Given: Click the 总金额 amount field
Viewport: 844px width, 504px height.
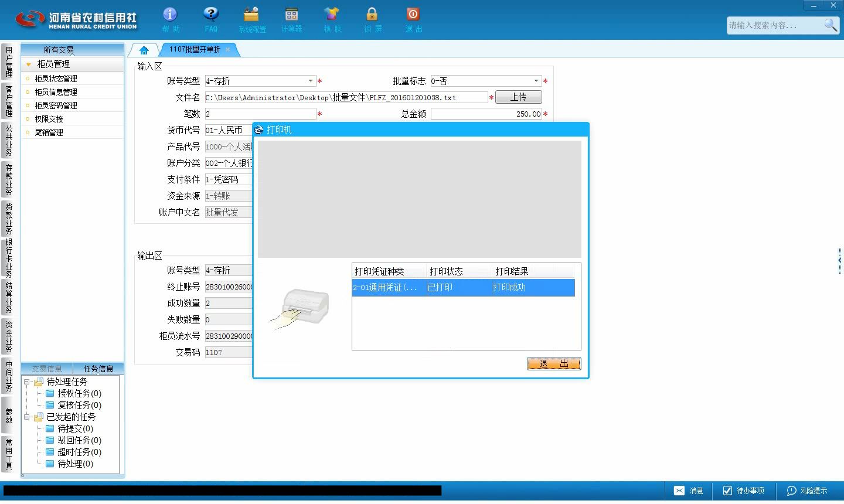Looking at the screenshot, I should point(486,114).
